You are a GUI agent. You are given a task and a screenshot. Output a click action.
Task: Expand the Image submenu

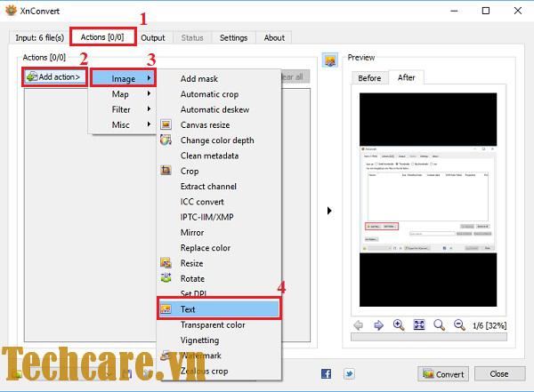[x=123, y=78]
